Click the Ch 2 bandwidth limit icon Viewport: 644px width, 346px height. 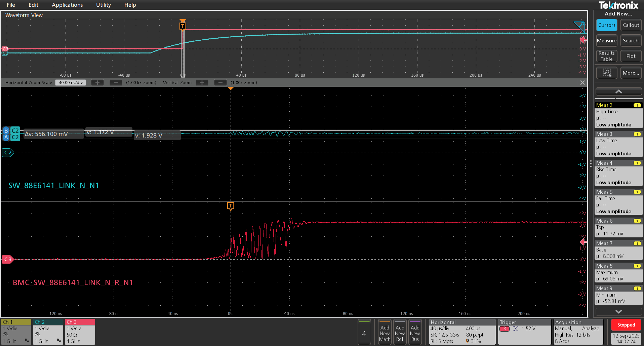(x=59, y=341)
